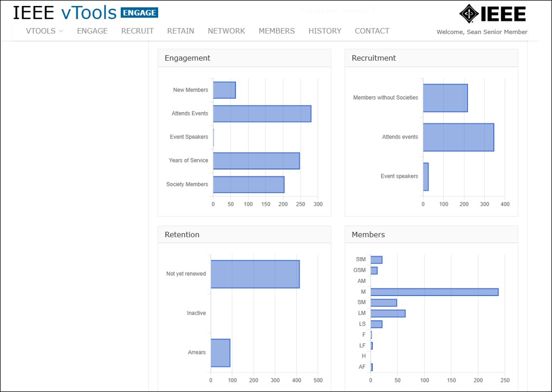Viewport: 552px width, 392px height.
Task: Click the Members panel header
Action: point(431,234)
